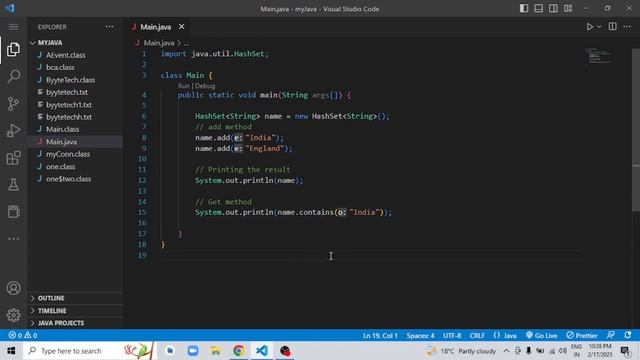The width and height of the screenshot is (640, 360).
Task: Click Windows Start button
Action: [x=11, y=351]
